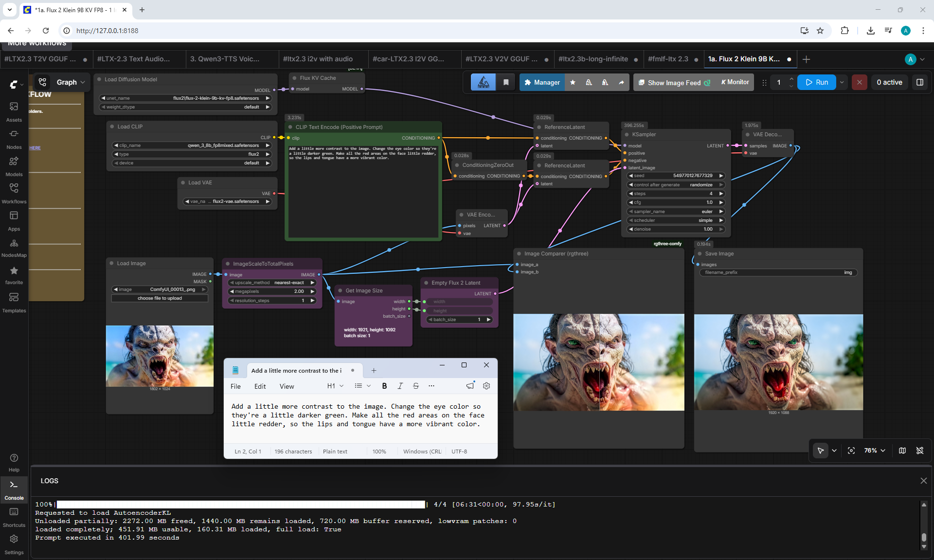Image resolution: width=934 pixels, height=560 pixels.
Task: Open the 76% zoom dropdown
Action: click(874, 451)
